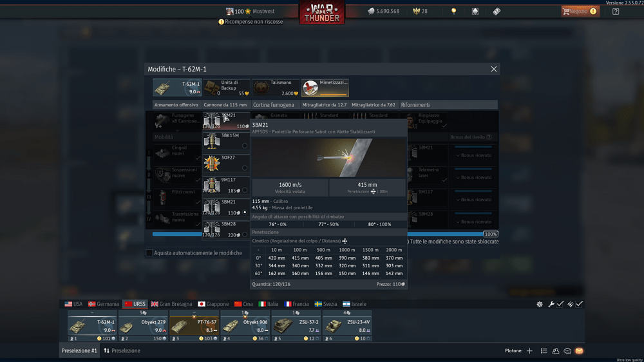Collapse the open 3BM21 ammo dropdown header
644x362 pixels.
click(226, 121)
